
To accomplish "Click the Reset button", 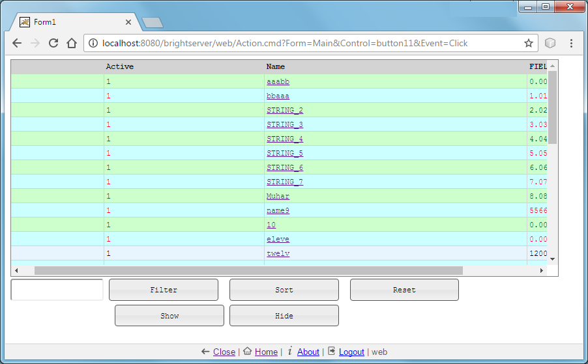I will [x=404, y=290].
